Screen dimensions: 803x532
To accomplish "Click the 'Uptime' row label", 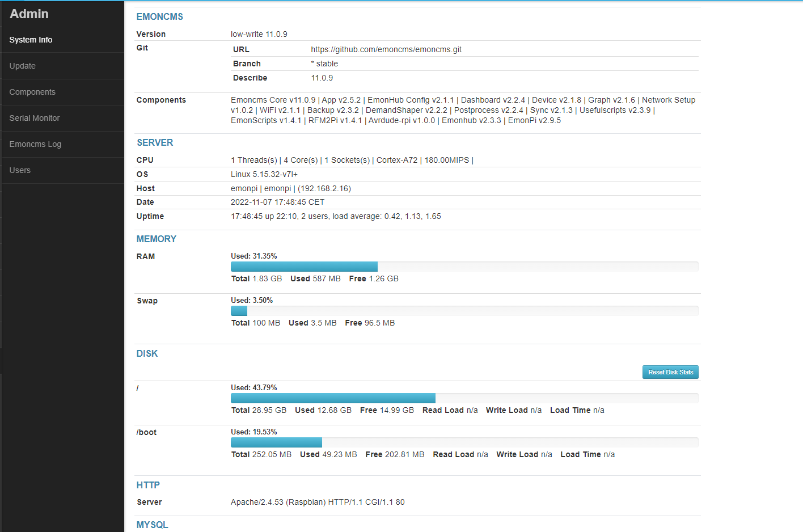I will (150, 216).
